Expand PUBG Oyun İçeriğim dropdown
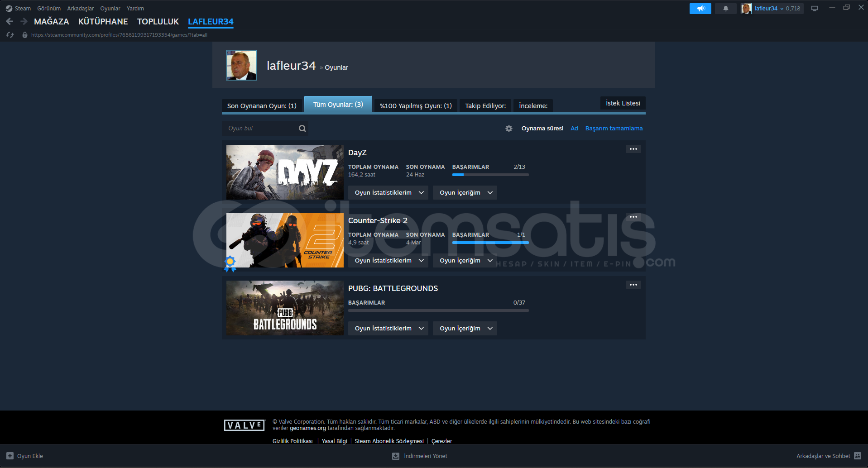This screenshot has height=468, width=868. tap(465, 328)
